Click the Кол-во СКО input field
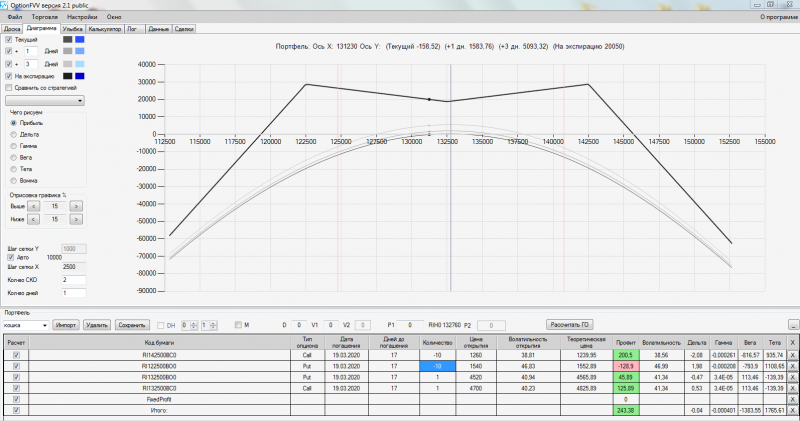The width and height of the screenshot is (800, 421). pos(73,280)
